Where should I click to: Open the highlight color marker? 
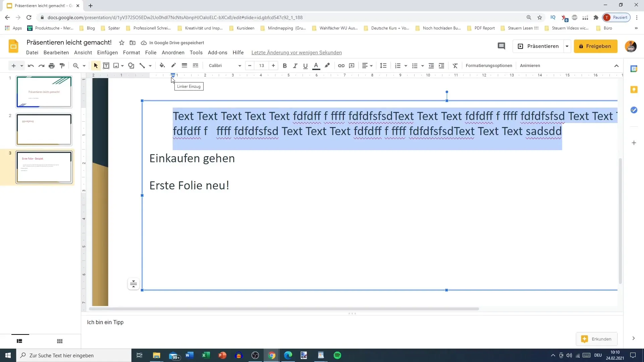pyautogui.click(x=327, y=65)
